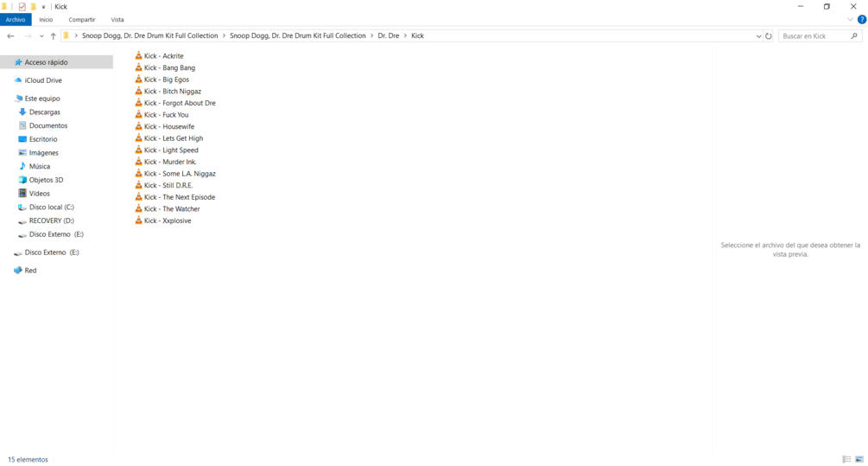Screen dimensions: 868x466
Task: Open Imágenes in the navigation pane
Action: [x=44, y=153]
